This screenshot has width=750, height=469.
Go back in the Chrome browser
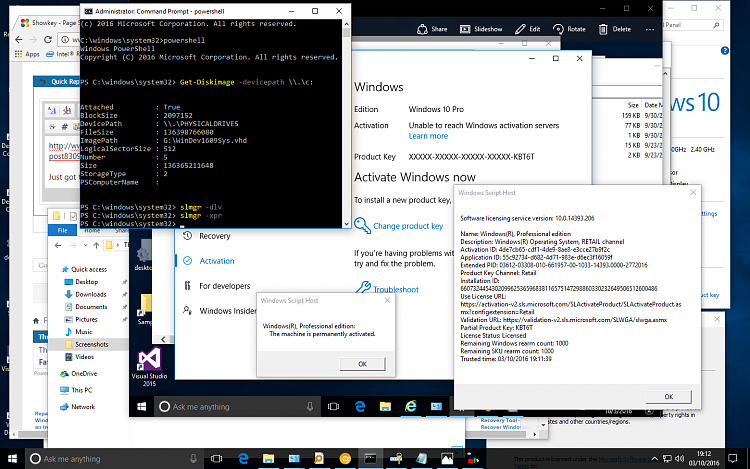tap(19, 40)
